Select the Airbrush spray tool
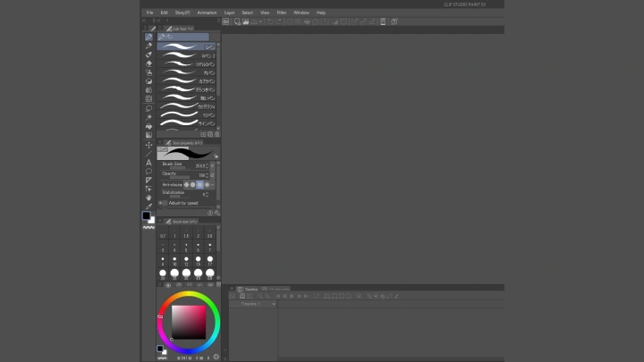The width and height of the screenshot is (644, 362). (x=148, y=72)
